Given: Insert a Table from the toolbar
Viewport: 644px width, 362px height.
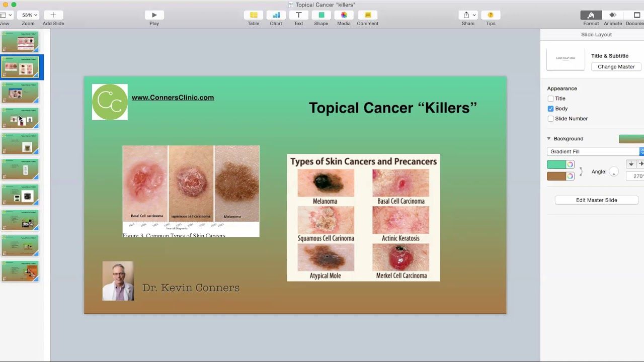Looking at the screenshot, I should tap(254, 15).
